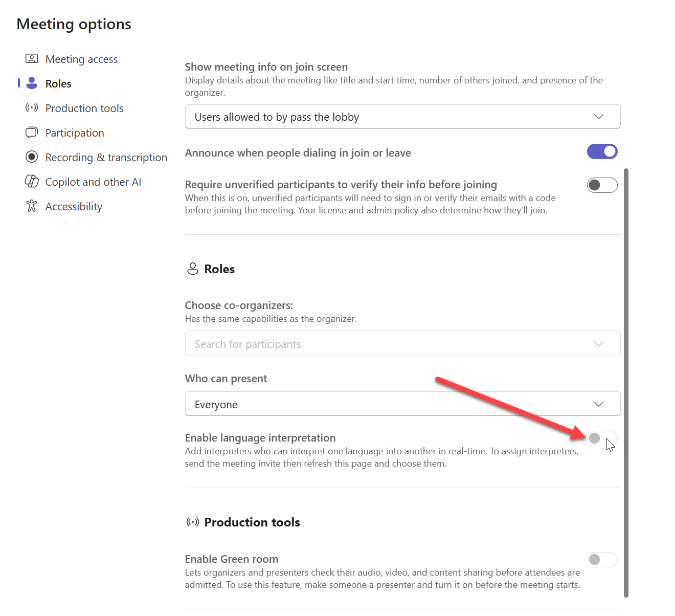Turn off announce when people dialing in toggle
Screen dimensions: 675x616
(602, 152)
